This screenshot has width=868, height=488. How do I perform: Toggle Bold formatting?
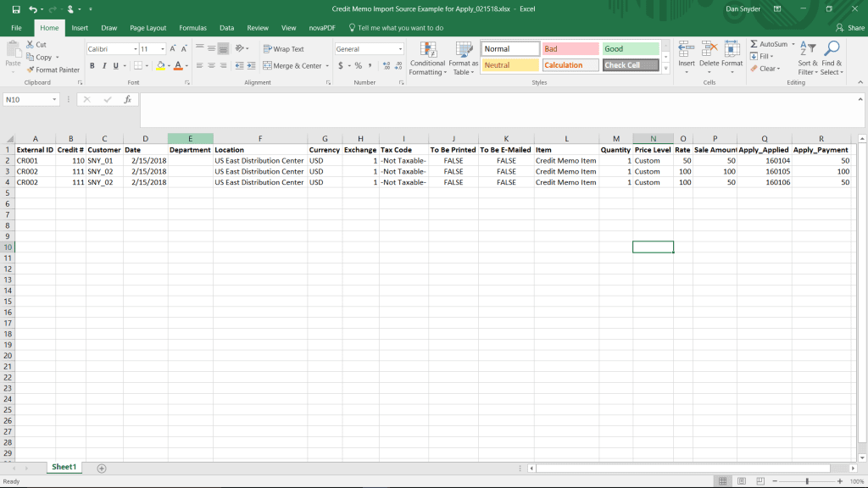point(92,66)
